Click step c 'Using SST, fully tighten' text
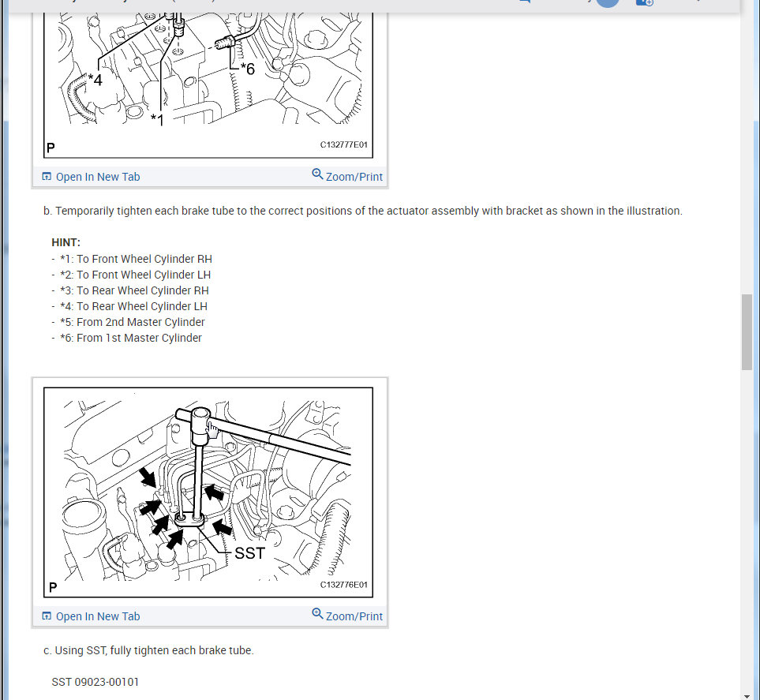The height and width of the screenshot is (700, 760). (x=148, y=650)
